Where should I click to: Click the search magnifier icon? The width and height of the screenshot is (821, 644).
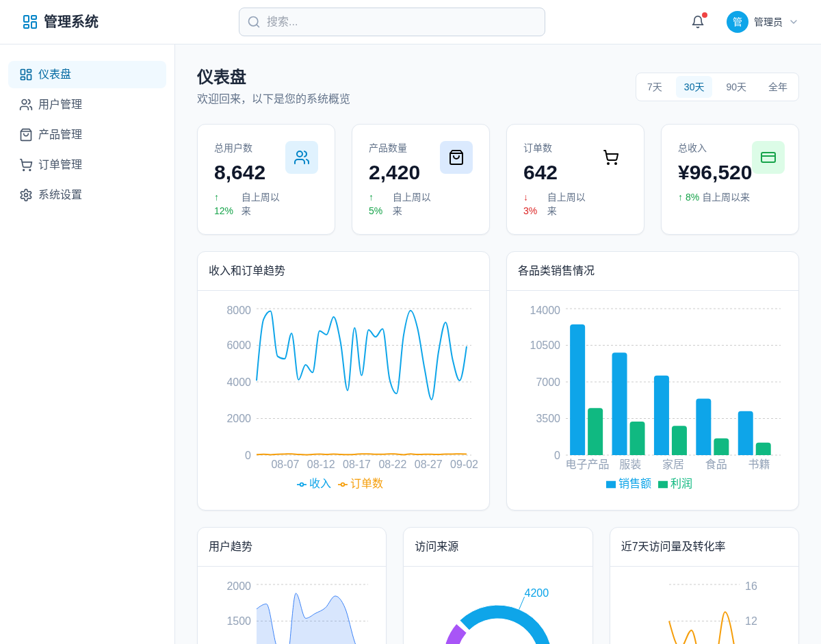[x=254, y=22]
